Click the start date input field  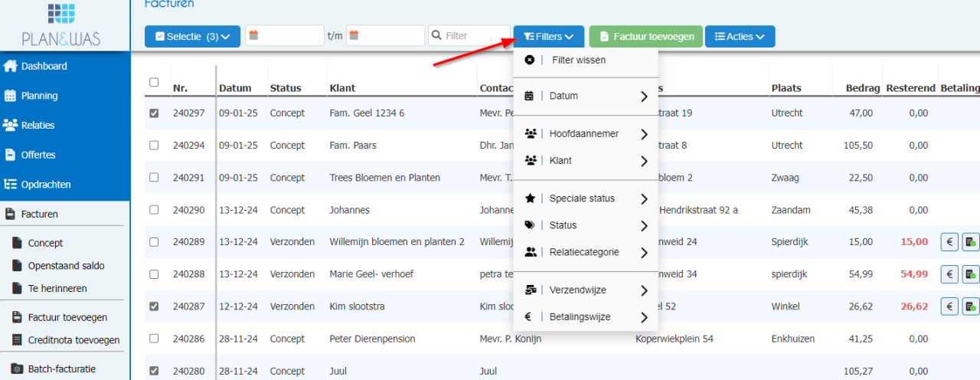[x=285, y=35]
